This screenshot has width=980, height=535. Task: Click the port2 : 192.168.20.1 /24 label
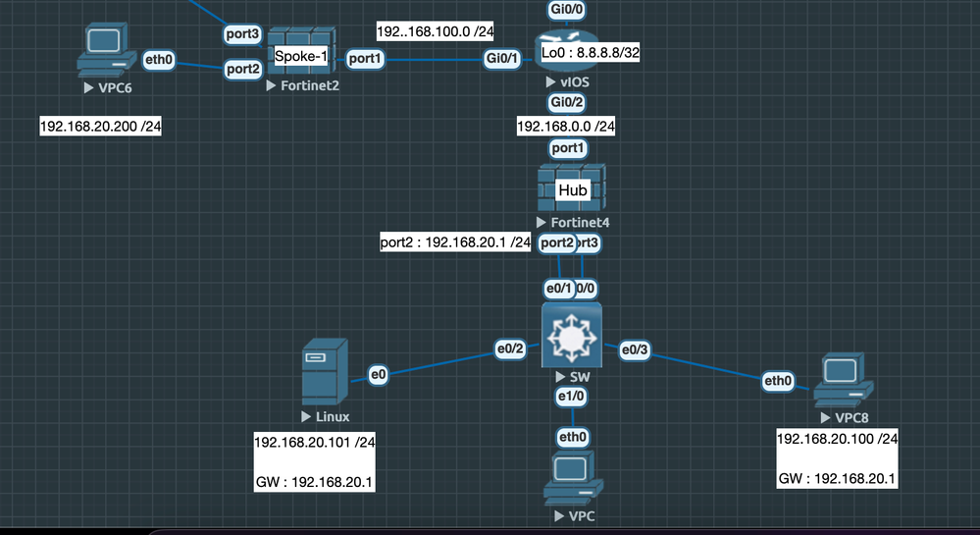455,242
